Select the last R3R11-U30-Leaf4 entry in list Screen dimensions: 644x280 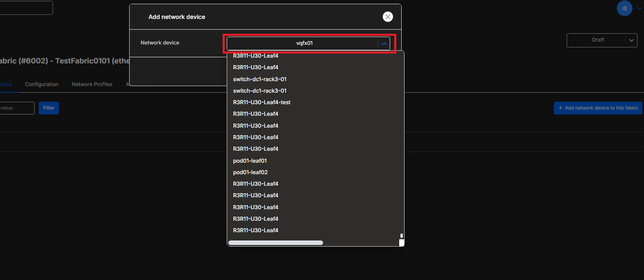point(256,230)
